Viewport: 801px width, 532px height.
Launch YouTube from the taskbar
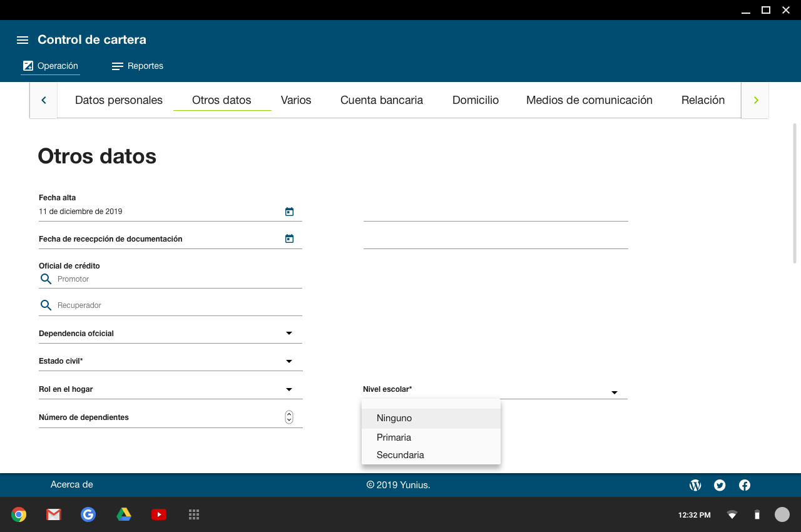[x=159, y=514]
